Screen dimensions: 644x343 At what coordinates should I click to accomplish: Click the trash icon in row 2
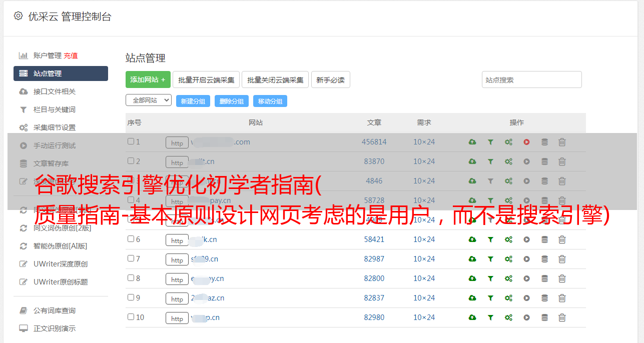click(x=562, y=161)
